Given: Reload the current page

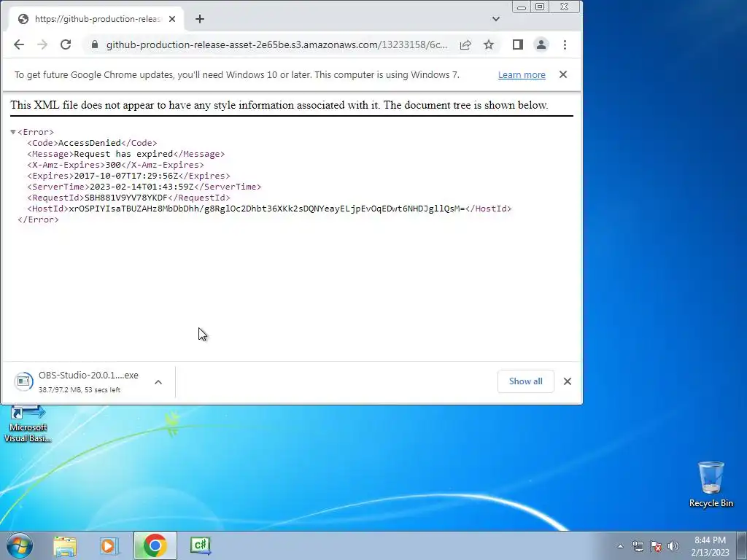Looking at the screenshot, I should tap(66, 44).
